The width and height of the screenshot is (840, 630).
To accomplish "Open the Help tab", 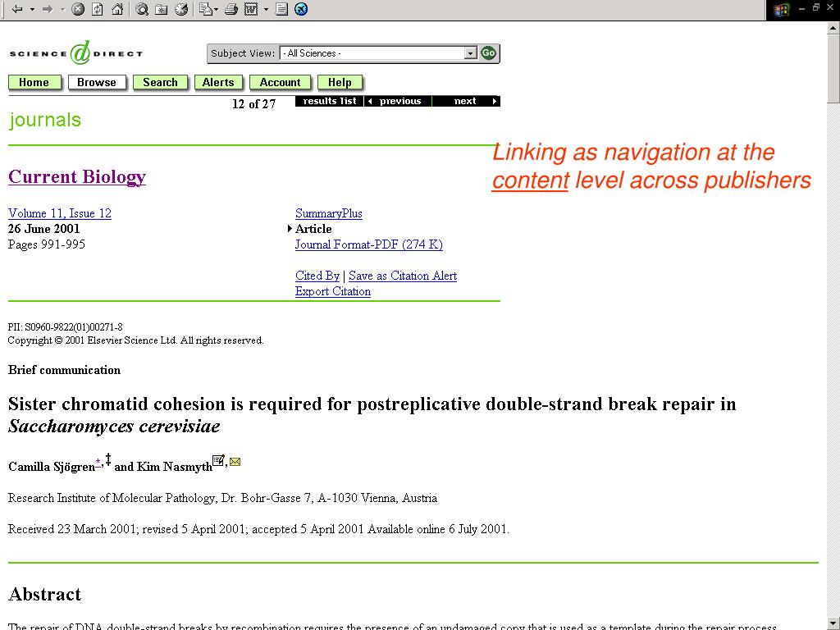I will [340, 83].
